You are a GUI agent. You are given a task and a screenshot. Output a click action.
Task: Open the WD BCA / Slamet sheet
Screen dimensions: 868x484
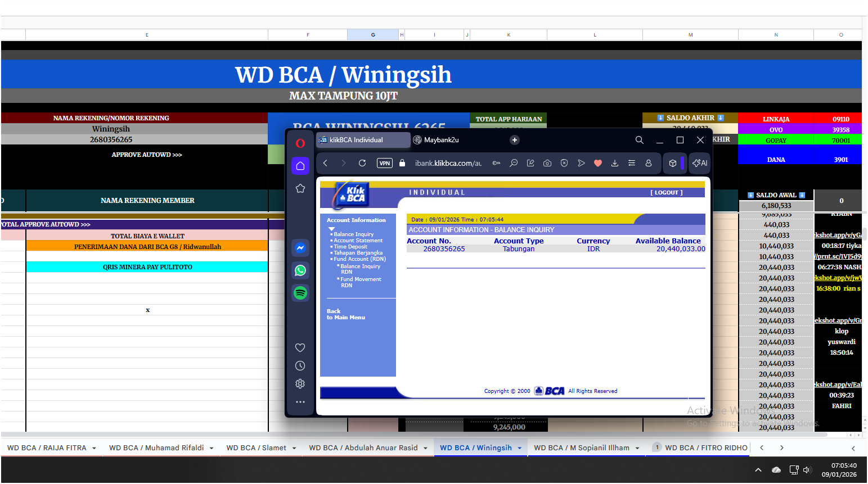257,448
